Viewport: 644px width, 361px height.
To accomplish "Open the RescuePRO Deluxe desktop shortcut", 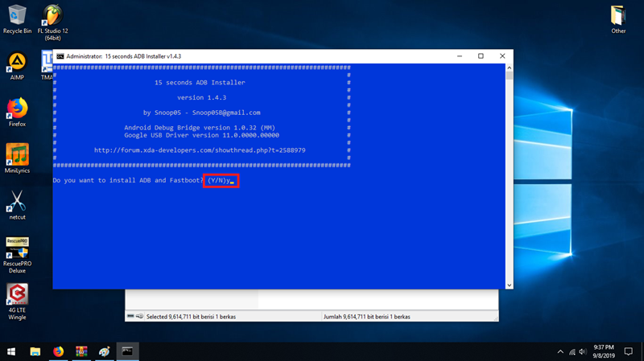I will (17, 255).
